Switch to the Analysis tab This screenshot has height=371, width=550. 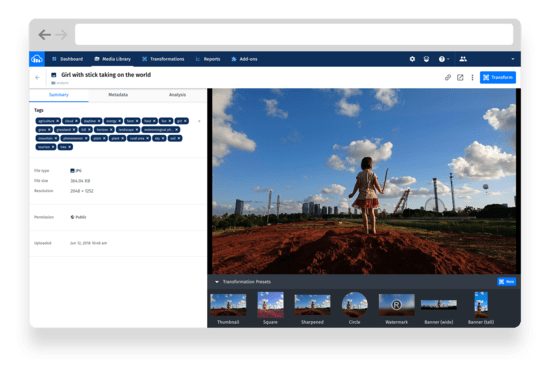coord(177,95)
